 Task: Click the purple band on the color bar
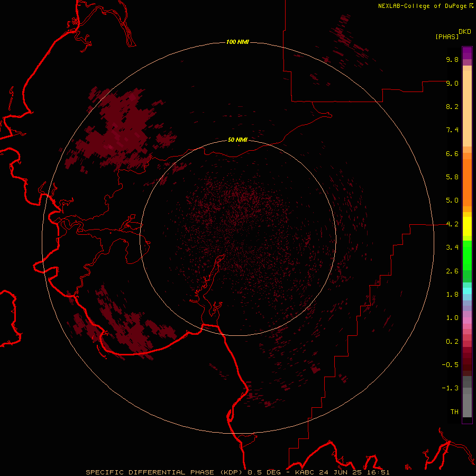[x=467, y=53]
